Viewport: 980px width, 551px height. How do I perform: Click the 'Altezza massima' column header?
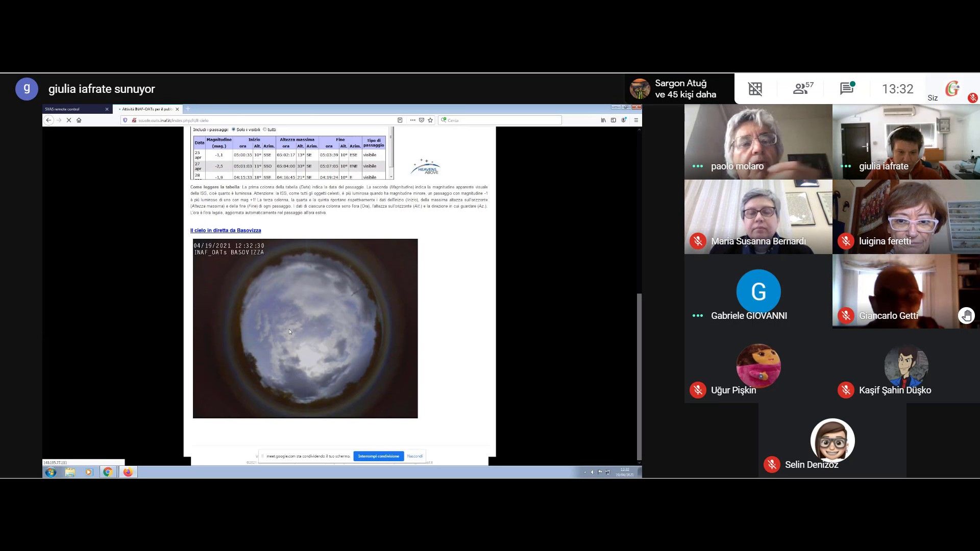(x=297, y=139)
